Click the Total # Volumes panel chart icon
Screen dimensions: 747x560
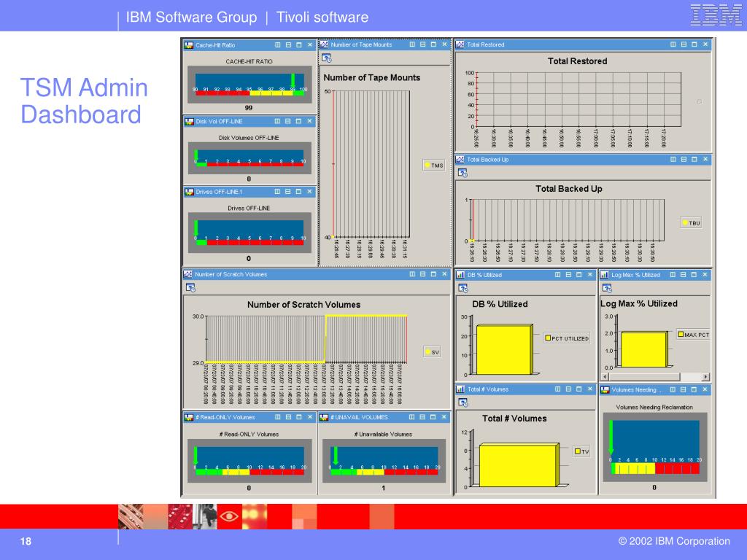click(x=460, y=389)
